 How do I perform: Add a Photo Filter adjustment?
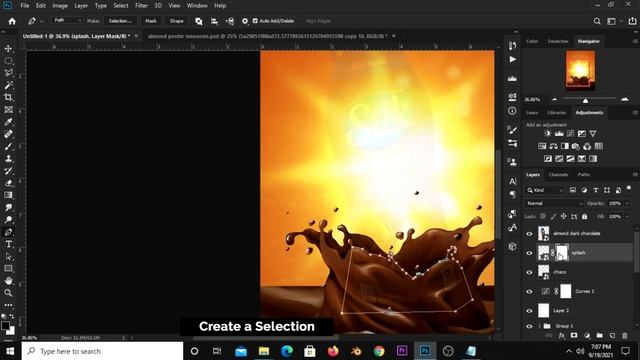(576, 146)
